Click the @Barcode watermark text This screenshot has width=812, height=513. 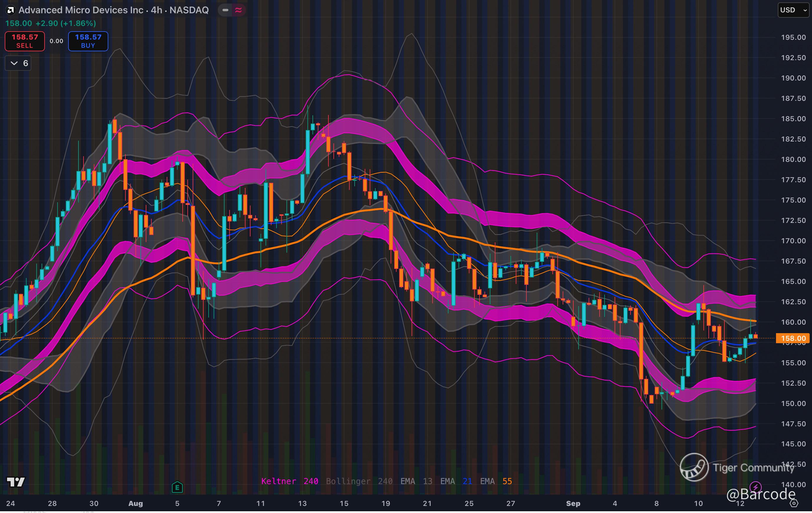tap(760, 494)
